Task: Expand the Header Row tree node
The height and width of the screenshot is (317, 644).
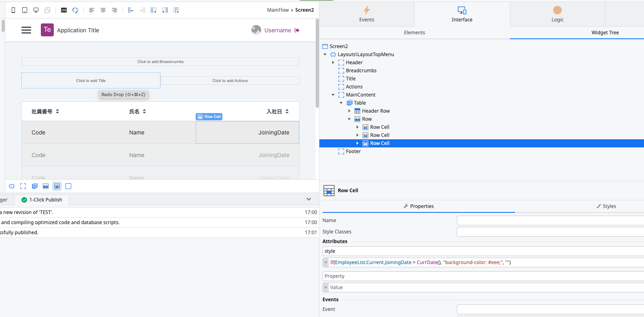Action: tap(349, 111)
